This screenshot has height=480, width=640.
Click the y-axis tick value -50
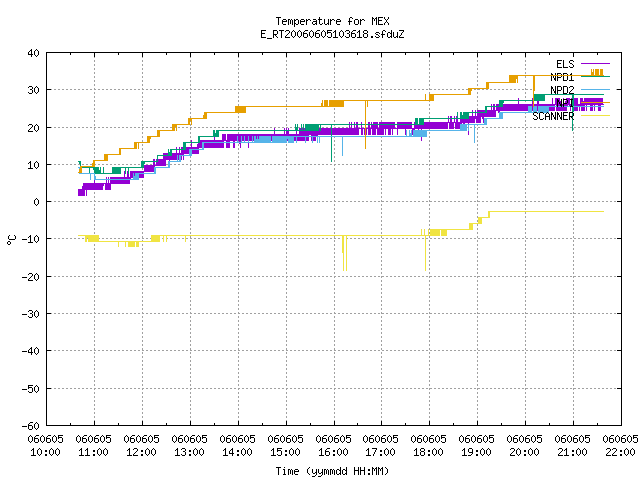31,389
